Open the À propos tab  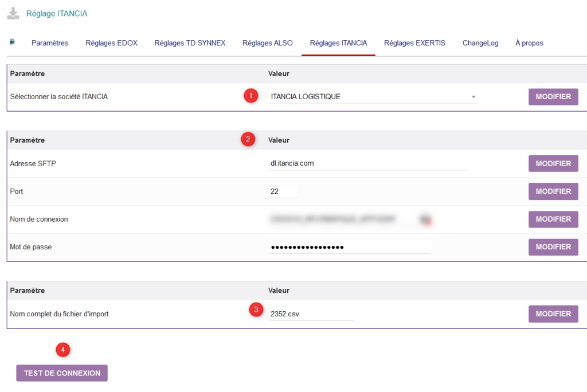529,43
